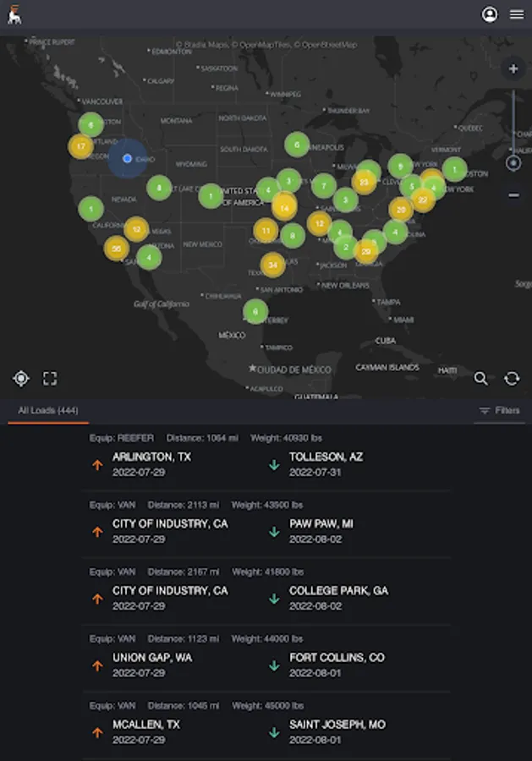The width and height of the screenshot is (532, 761).
Task: Click the map zoom slider handle
Action: [x=513, y=163]
